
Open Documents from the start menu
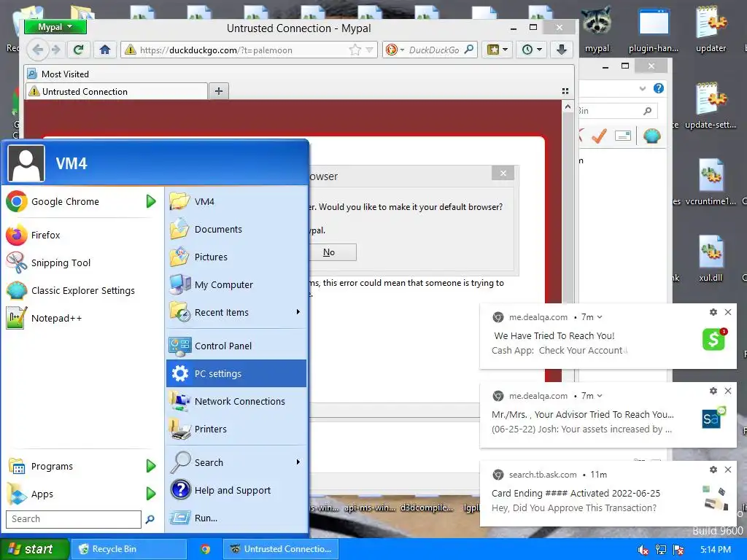(x=236, y=229)
